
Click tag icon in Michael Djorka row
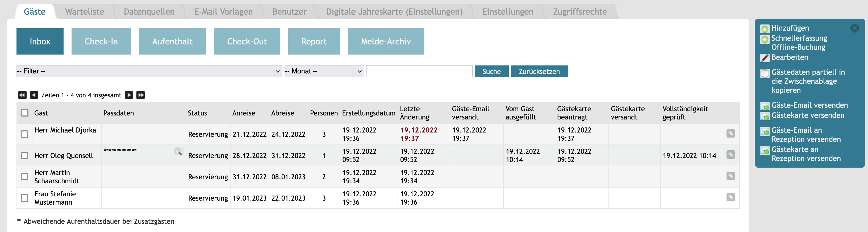click(x=731, y=134)
